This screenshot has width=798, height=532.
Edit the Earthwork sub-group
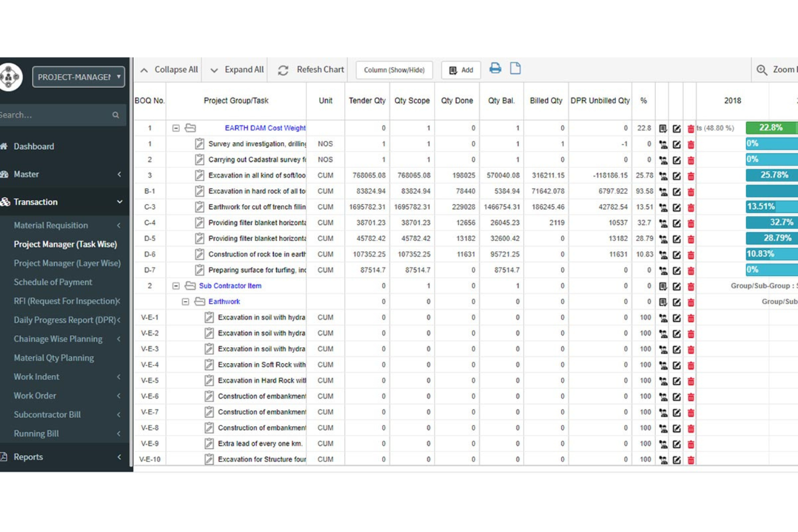click(677, 302)
